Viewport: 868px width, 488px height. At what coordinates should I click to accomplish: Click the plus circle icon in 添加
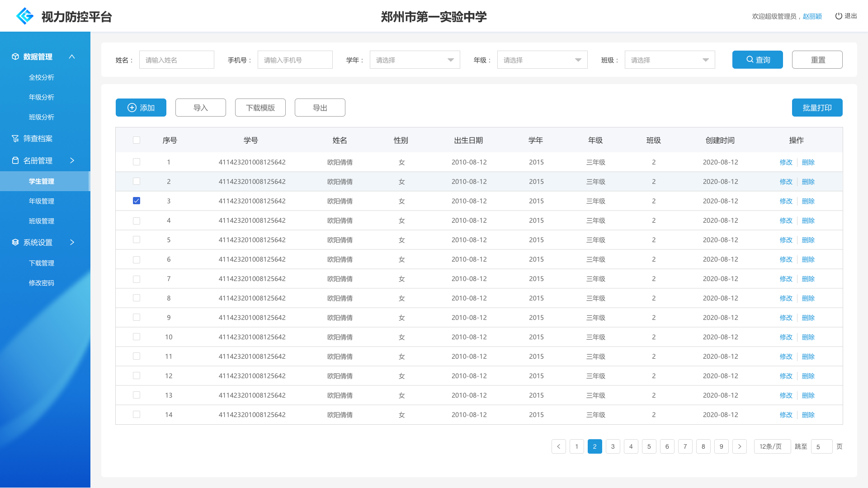pos(132,108)
